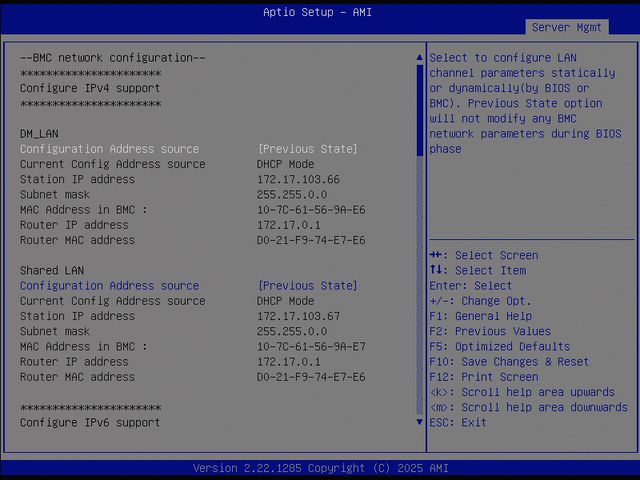
Task: Select DM_LAN Configuration Address source option
Action: tap(109, 149)
